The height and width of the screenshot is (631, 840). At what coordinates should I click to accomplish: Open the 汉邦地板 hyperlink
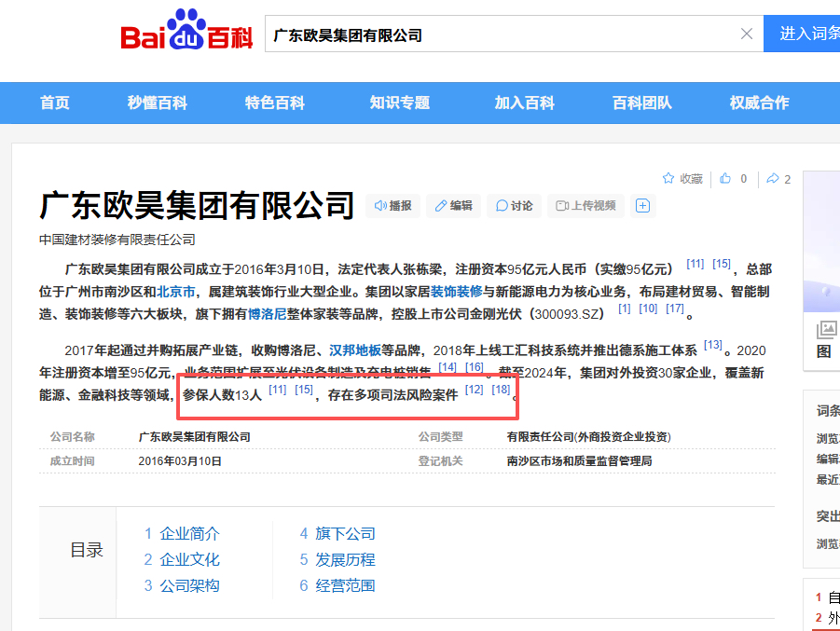[x=354, y=350]
